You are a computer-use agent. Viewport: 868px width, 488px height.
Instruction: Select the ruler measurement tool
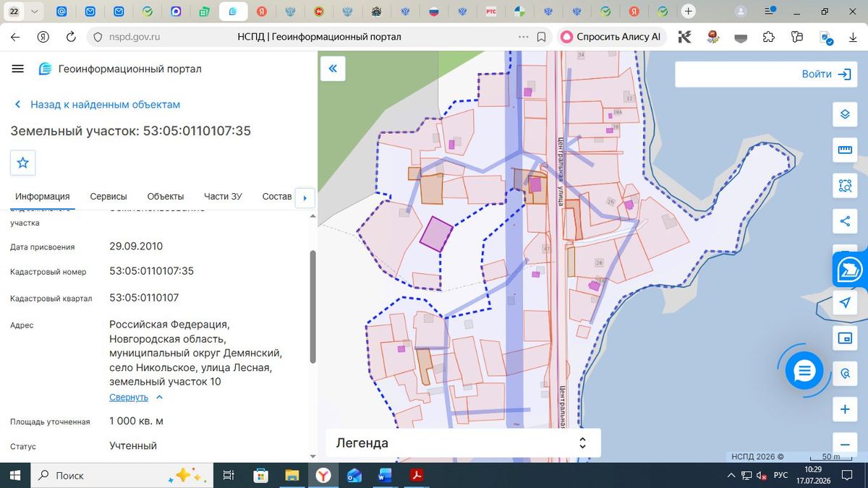click(x=845, y=150)
